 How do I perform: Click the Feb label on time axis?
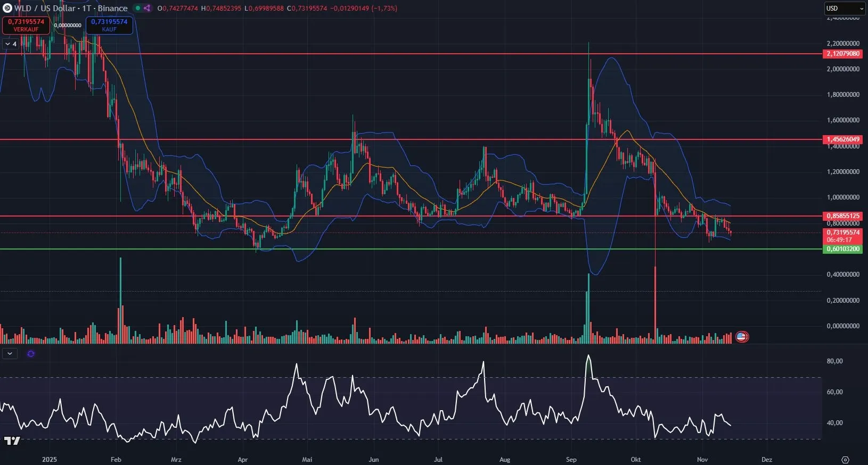116,459
